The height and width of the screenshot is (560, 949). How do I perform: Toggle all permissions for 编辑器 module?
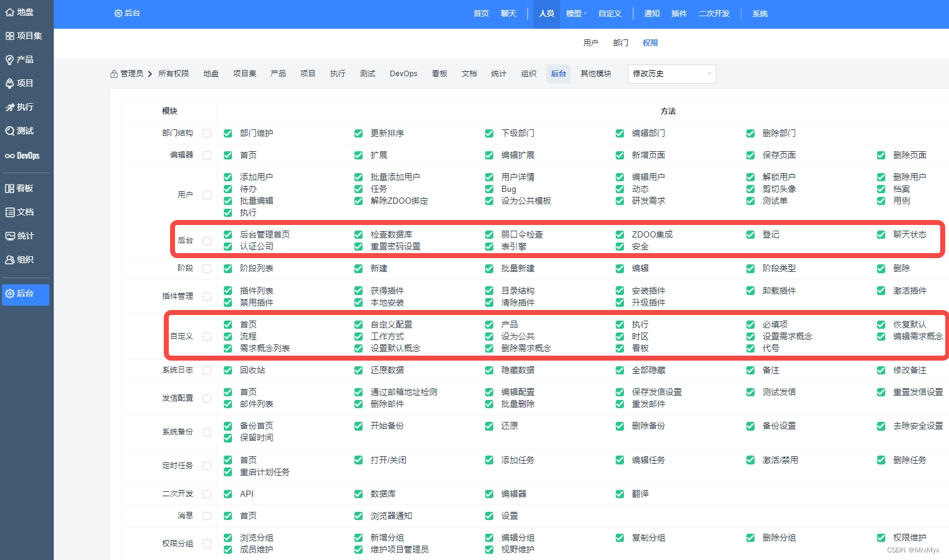[x=207, y=155]
